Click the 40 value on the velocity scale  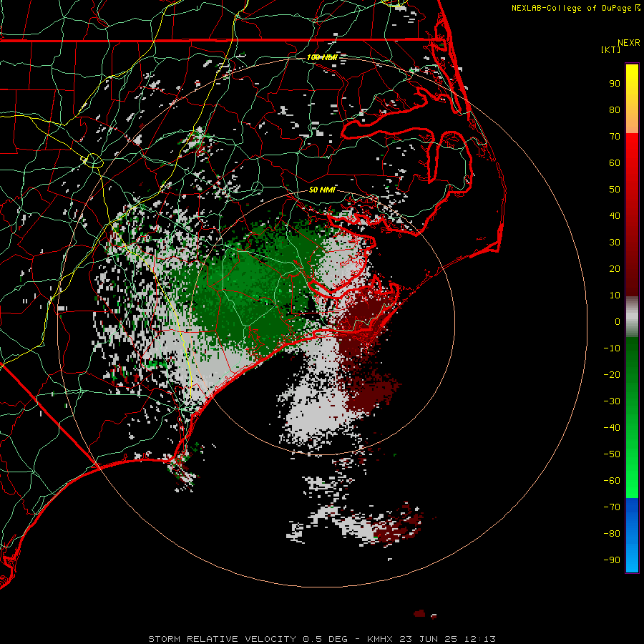pos(615,215)
